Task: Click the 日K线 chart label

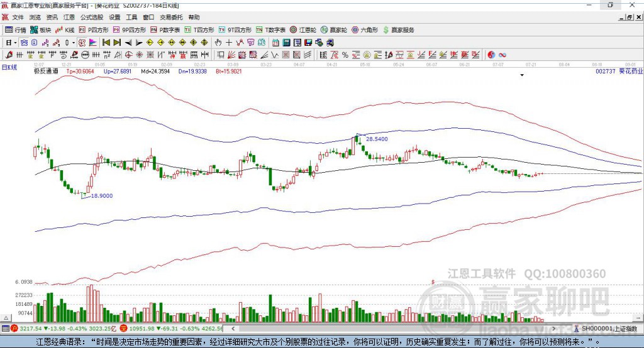Action: click(x=9, y=67)
